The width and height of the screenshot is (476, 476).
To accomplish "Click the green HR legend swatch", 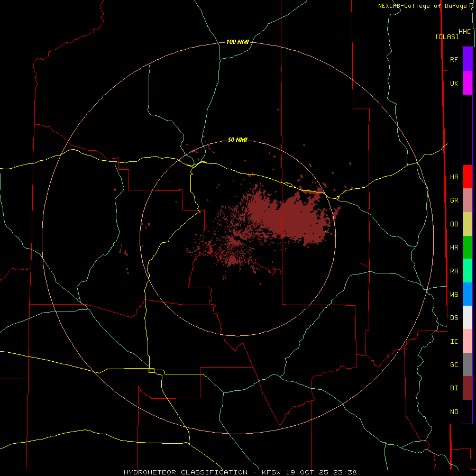I will coord(467,248).
